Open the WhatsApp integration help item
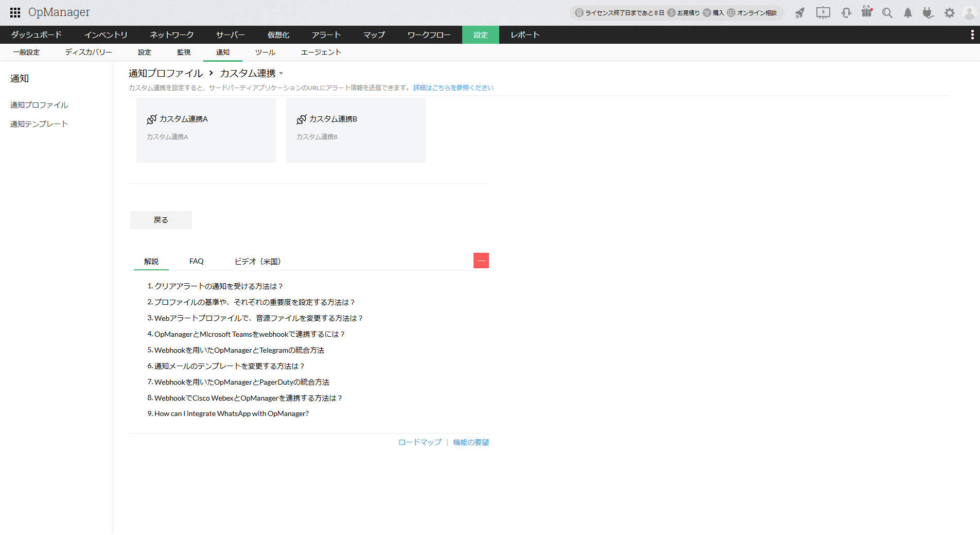 click(x=232, y=413)
